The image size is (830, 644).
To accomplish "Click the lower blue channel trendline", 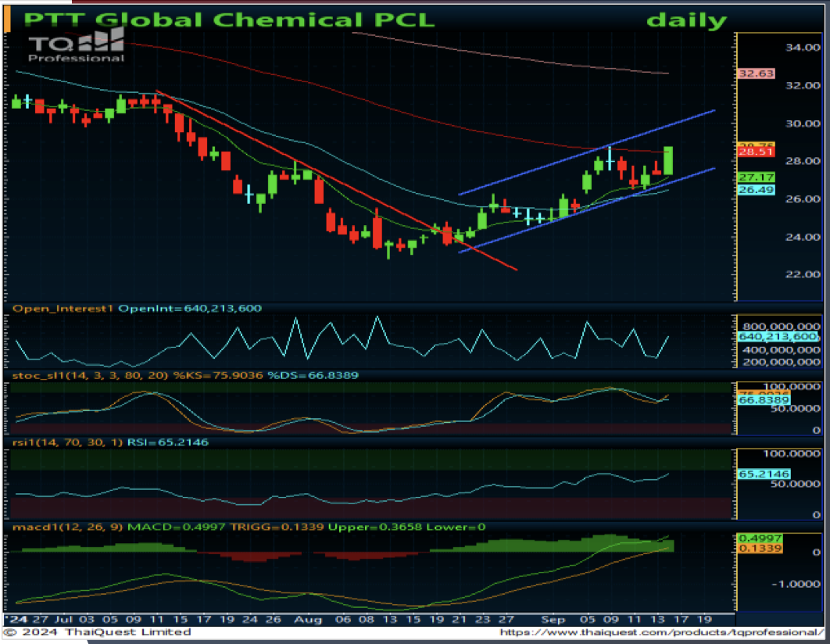I will pos(586,210).
